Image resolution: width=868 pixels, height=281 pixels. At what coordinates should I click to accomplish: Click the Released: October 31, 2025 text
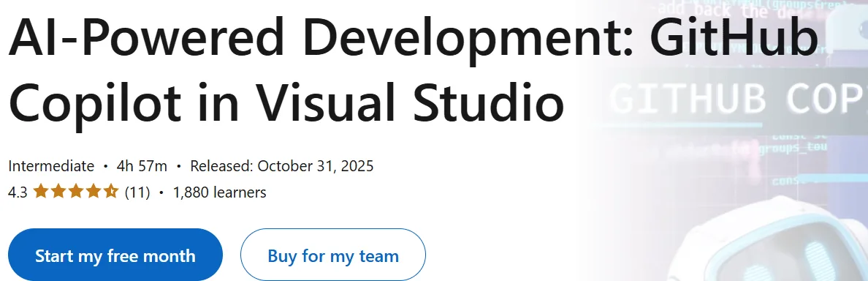(282, 165)
